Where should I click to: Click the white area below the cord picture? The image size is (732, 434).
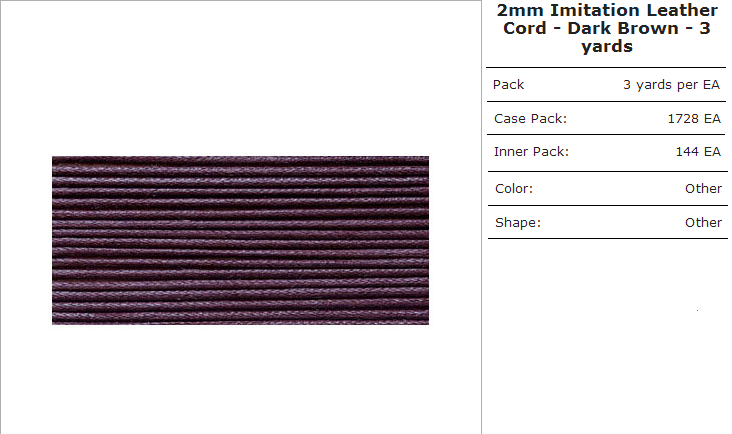pyautogui.click(x=240, y=379)
